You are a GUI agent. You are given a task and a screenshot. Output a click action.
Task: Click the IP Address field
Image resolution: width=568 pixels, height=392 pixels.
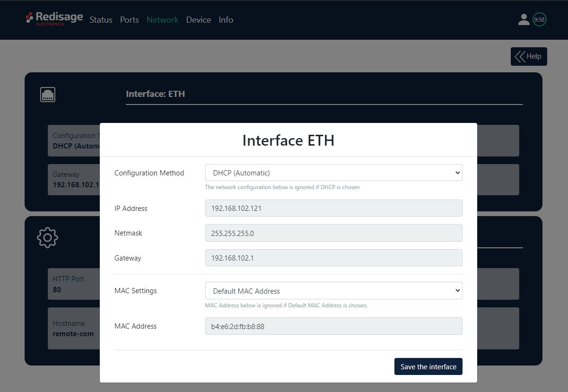coord(333,208)
